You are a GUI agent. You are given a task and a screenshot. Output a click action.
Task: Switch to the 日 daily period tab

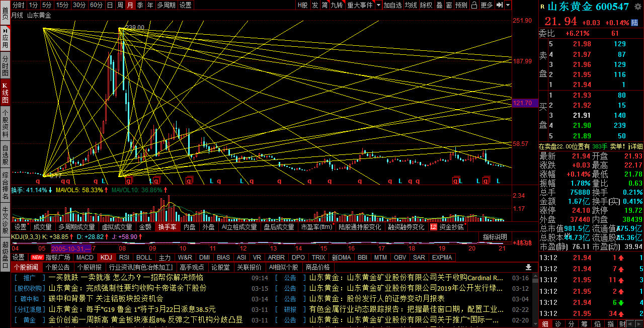tap(110, 5)
